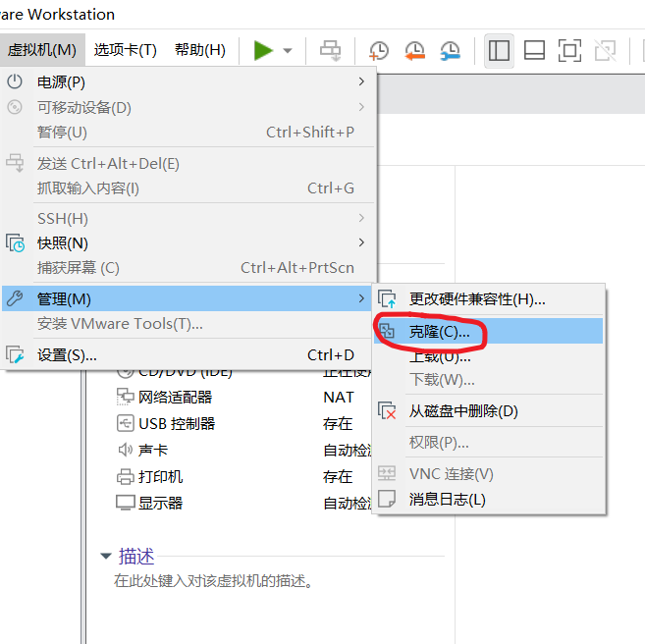Collapse the 描述 section triangle
Image resolution: width=645 pixels, height=644 pixels.
[x=106, y=556]
